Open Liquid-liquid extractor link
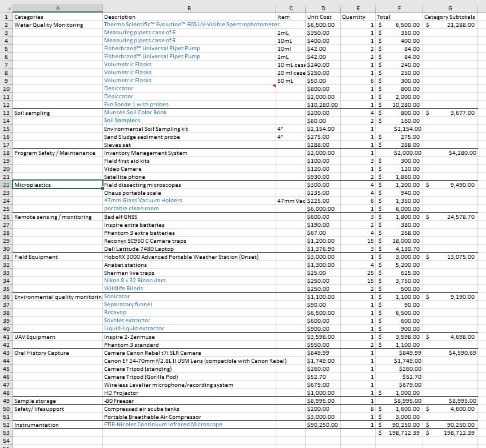 coord(134,329)
